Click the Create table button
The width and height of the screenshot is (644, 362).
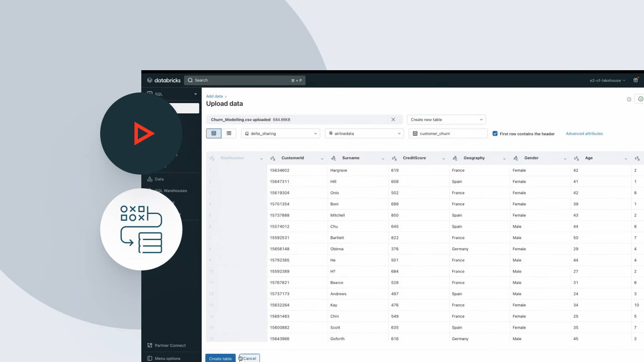(x=220, y=358)
